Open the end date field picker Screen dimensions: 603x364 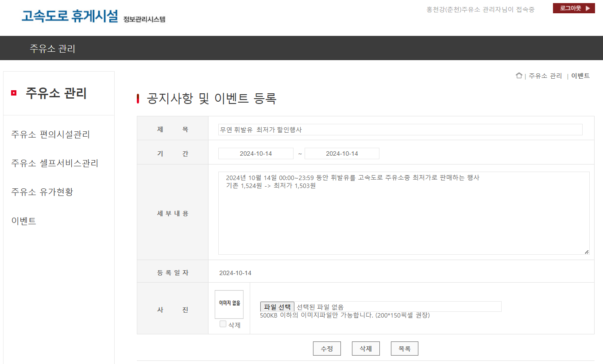342,153
